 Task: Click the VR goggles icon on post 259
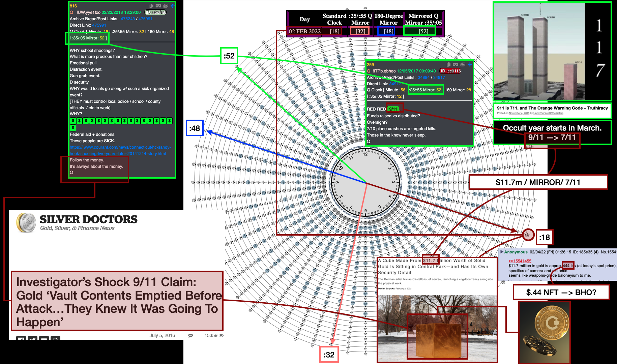click(456, 64)
